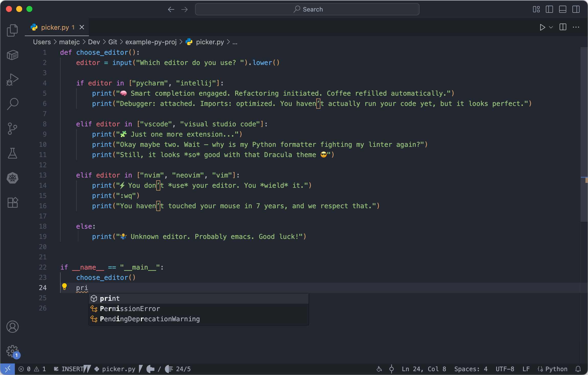Image resolution: width=588 pixels, height=375 pixels.
Task: Open the editor More Actions ellipsis menu
Action: tap(576, 27)
